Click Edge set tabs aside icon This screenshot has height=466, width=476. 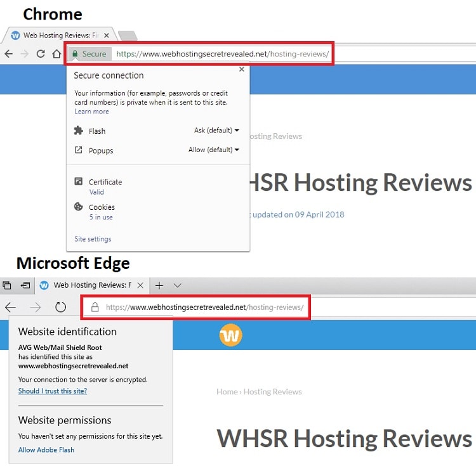point(25,285)
